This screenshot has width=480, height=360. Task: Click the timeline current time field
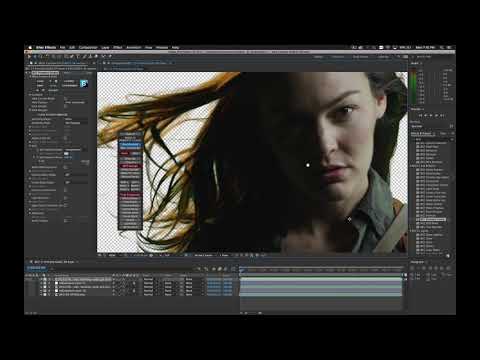pos(37,268)
